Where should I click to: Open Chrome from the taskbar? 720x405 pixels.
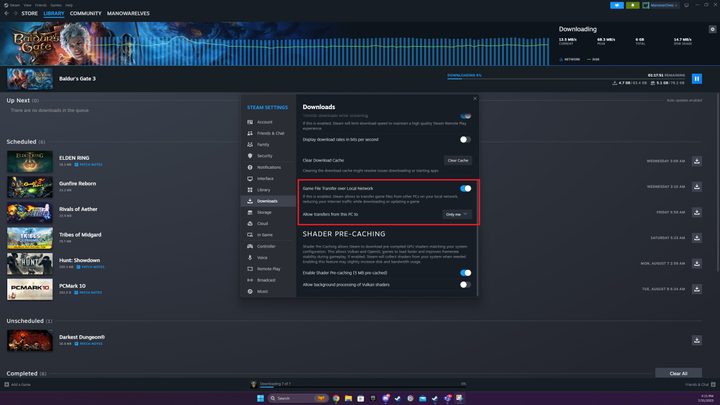(x=336, y=398)
